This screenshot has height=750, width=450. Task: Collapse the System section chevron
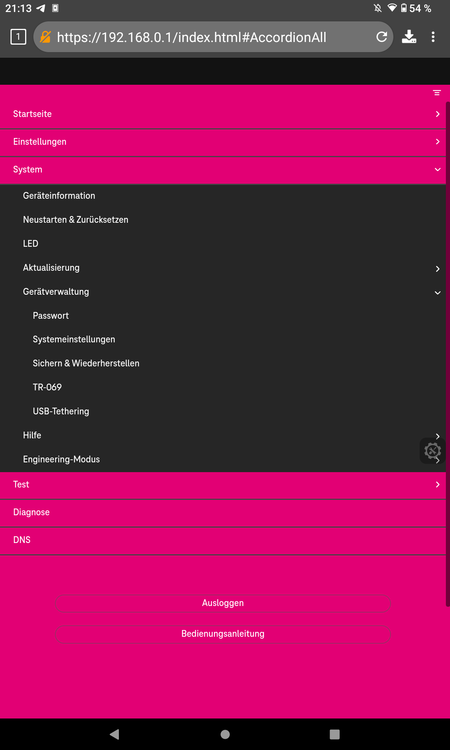438,169
